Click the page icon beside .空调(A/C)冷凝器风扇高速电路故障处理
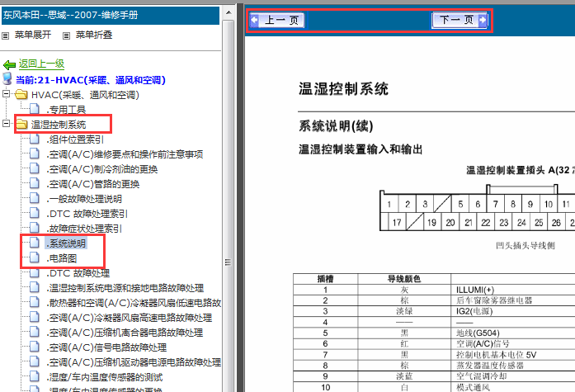The height and width of the screenshot is (392, 575). tap(35, 317)
